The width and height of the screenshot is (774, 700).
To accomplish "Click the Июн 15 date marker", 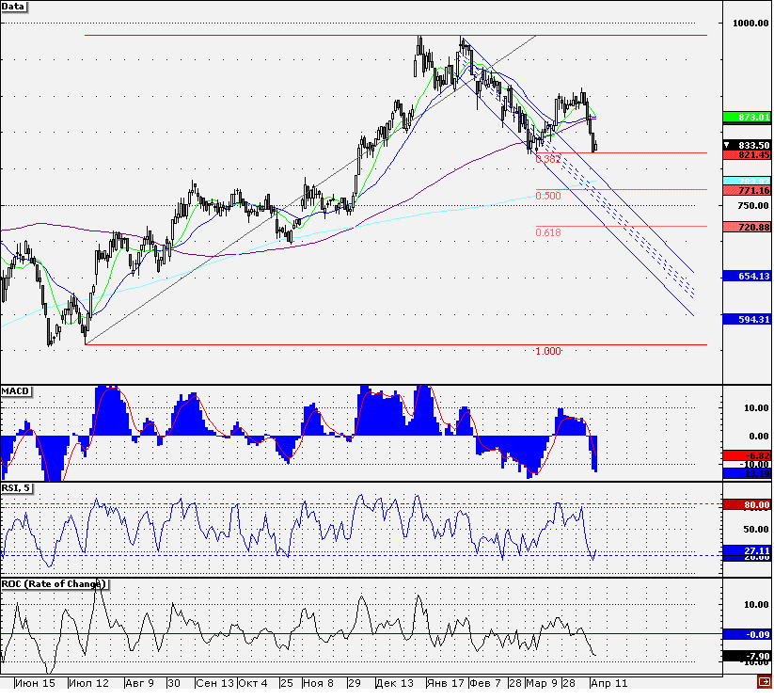I will [35, 683].
